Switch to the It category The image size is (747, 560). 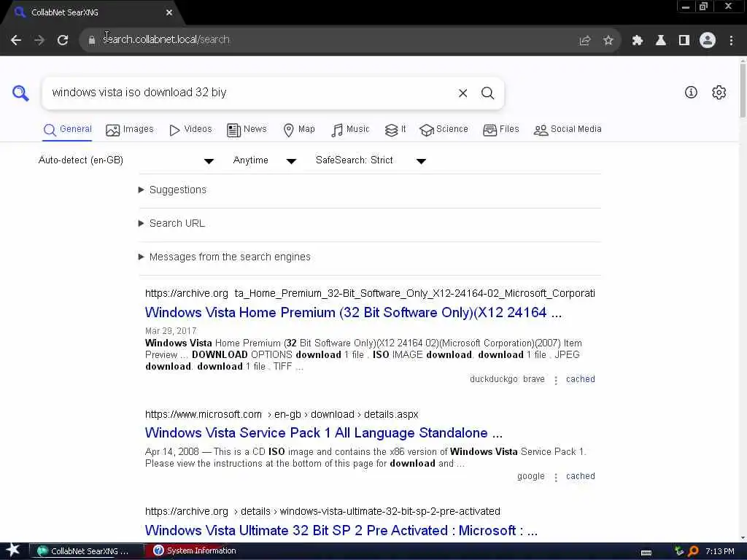tap(395, 130)
